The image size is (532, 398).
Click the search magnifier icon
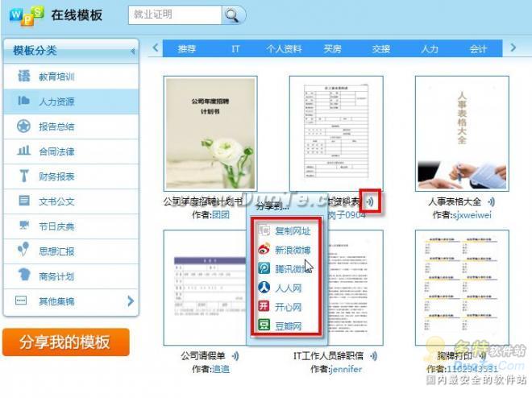(233, 15)
